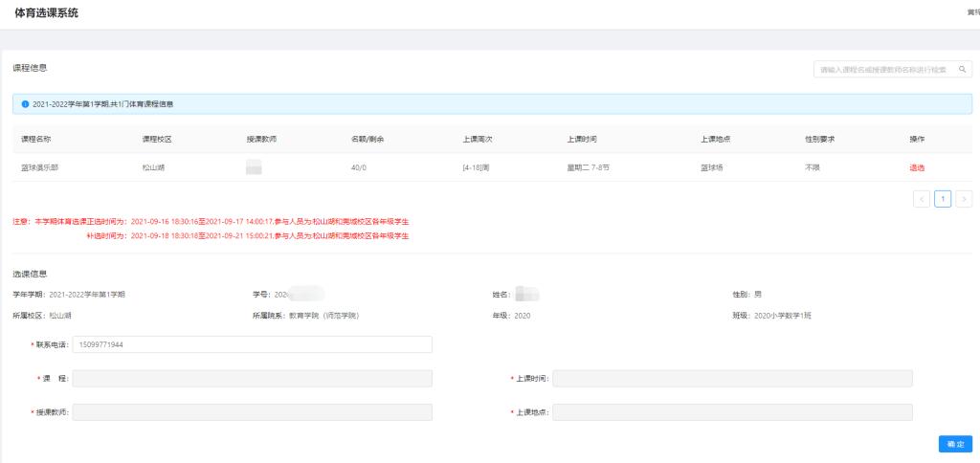Click the 40/0 quota cell
This screenshot has height=463, width=980.
[x=360, y=167]
